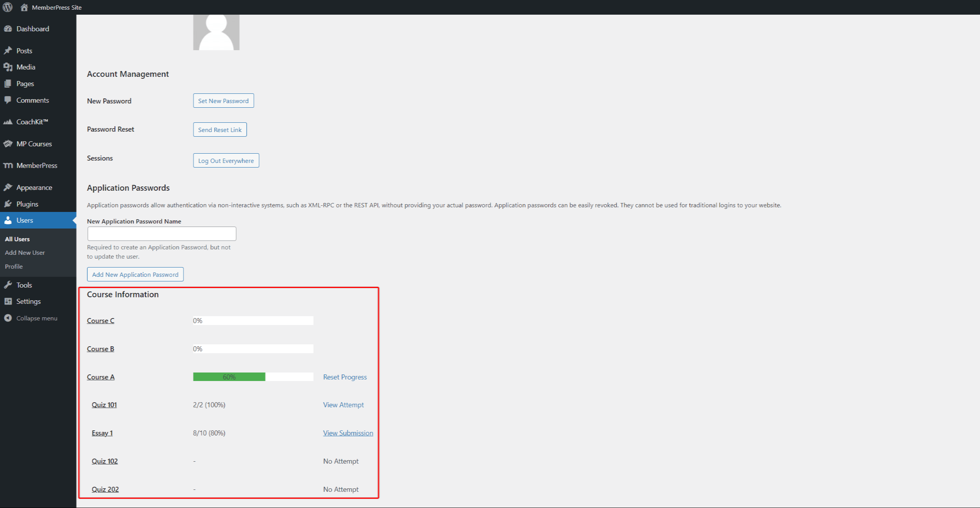The height and width of the screenshot is (508, 980).
Task: Select All Users under Users menu
Action: (x=17, y=239)
